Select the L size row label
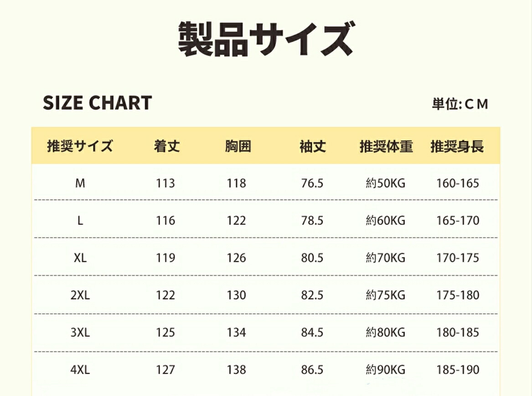Image resolution: width=532 pixels, height=396 pixels. click(80, 221)
